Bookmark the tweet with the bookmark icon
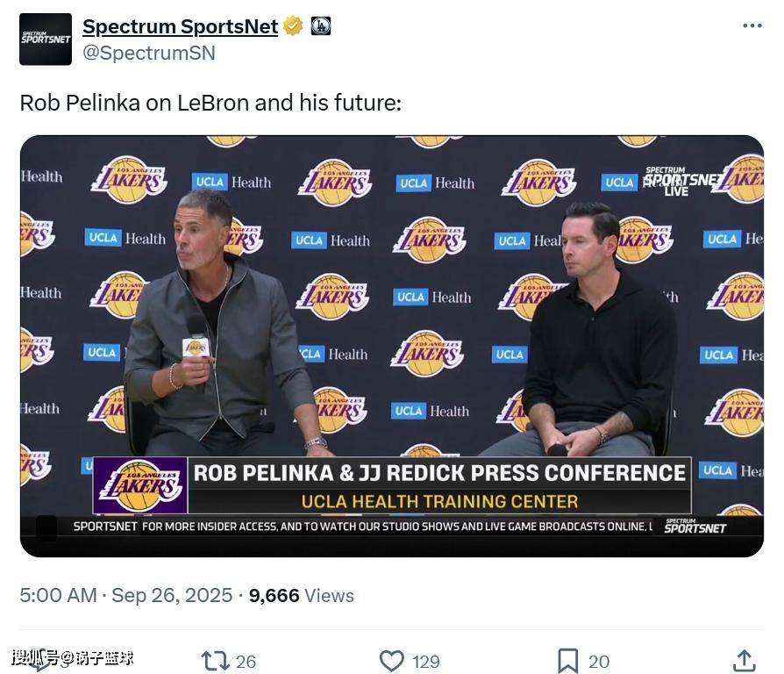 click(x=568, y=660)
